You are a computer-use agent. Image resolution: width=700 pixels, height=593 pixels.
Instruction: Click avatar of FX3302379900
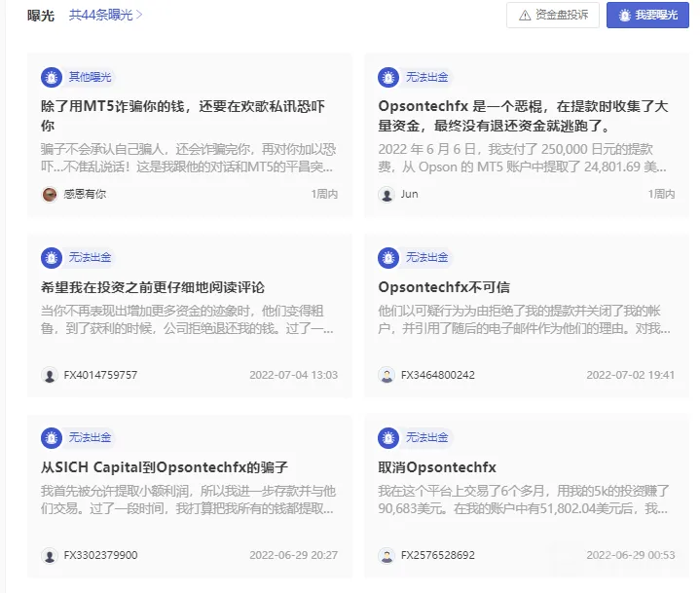pos(50,555)
